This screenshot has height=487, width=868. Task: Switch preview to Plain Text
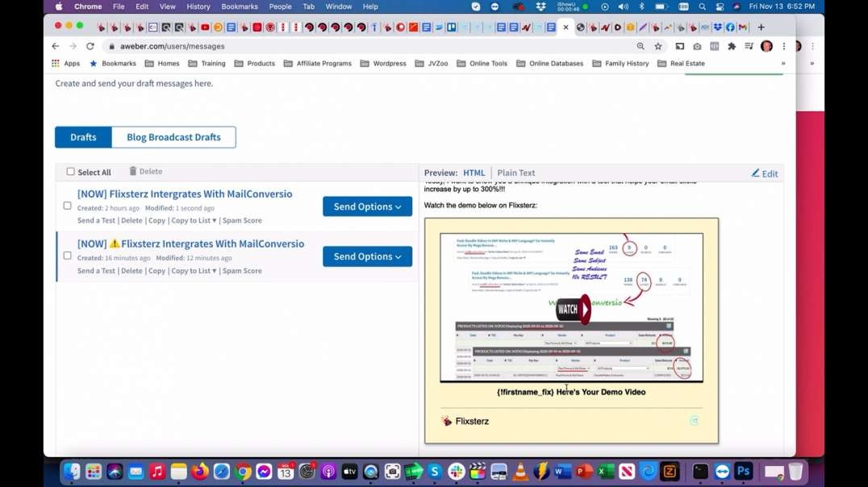[x=516, y=173]
